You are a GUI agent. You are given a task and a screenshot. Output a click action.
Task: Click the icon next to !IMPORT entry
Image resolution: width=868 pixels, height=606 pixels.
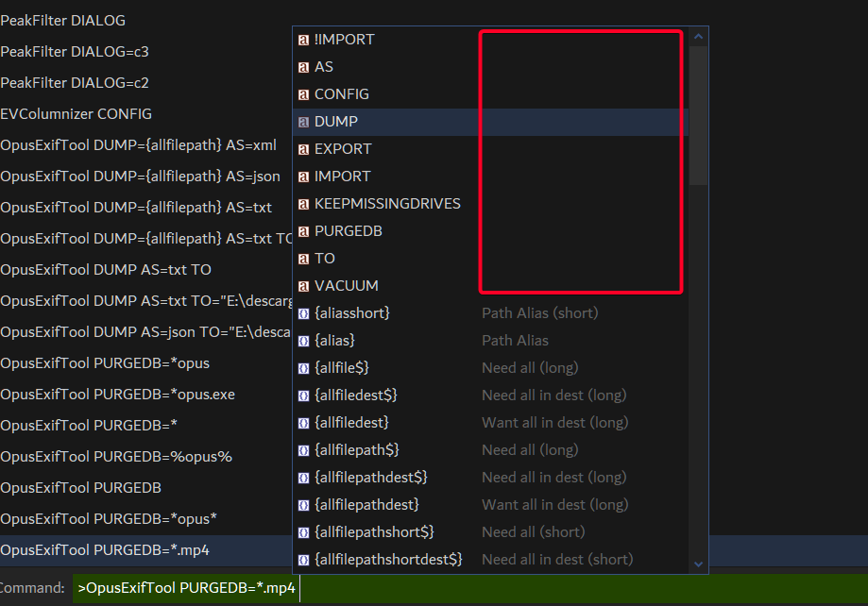coord(303,40)
